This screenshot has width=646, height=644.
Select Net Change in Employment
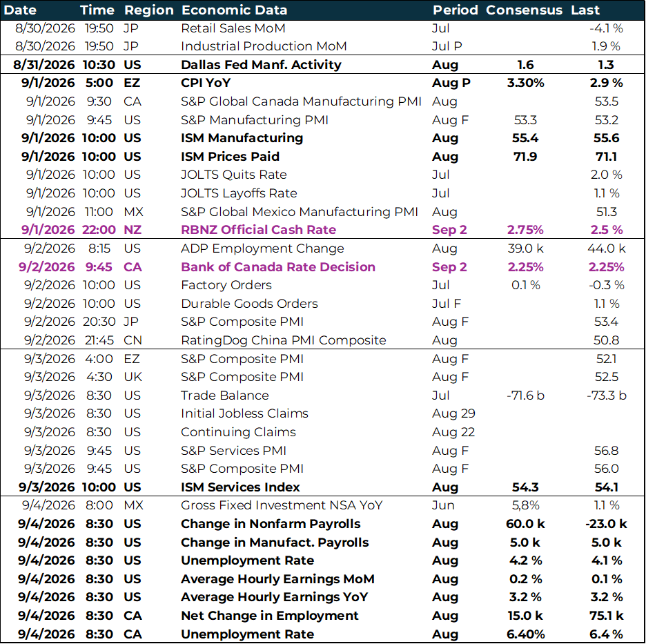pyautogui.click(x=269, y=616)
